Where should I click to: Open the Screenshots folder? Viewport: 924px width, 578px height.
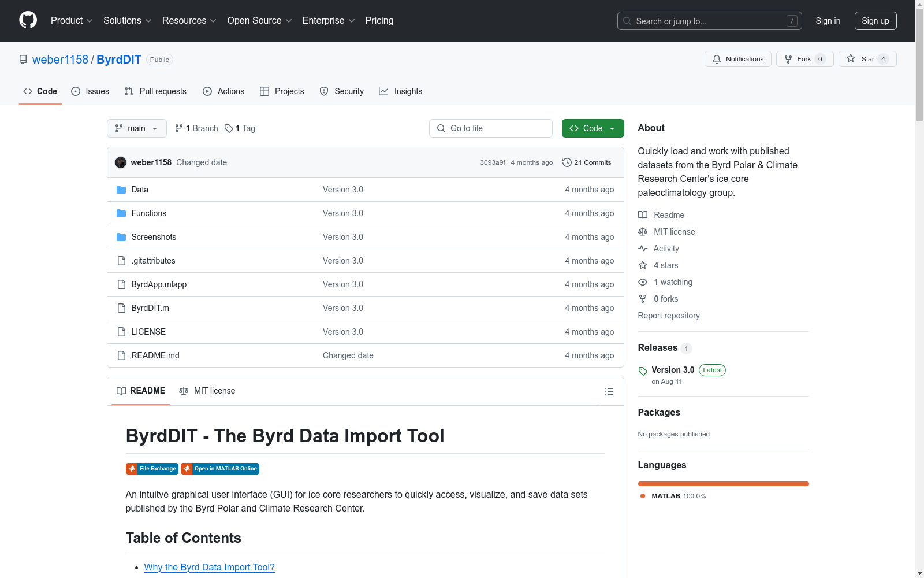154,237
